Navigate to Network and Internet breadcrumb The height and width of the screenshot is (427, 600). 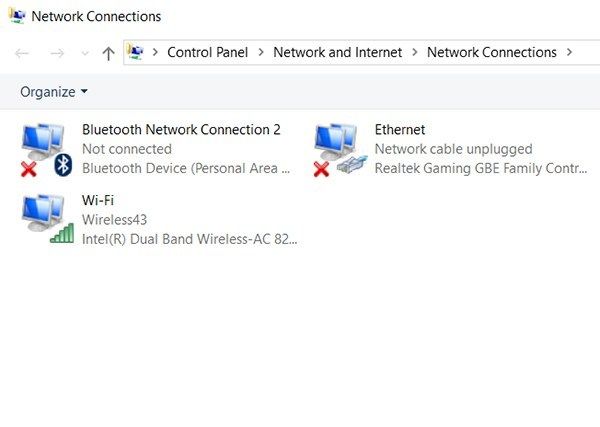(x=337, y=52)
